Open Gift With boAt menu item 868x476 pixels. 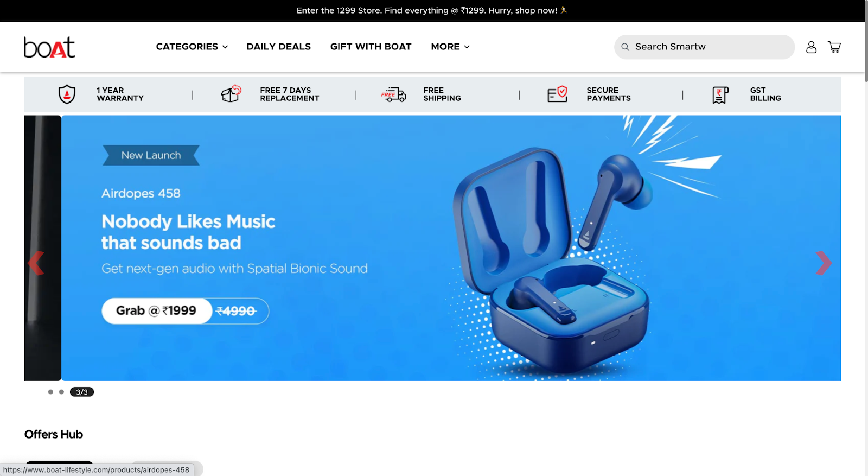[x=371, y=47]
